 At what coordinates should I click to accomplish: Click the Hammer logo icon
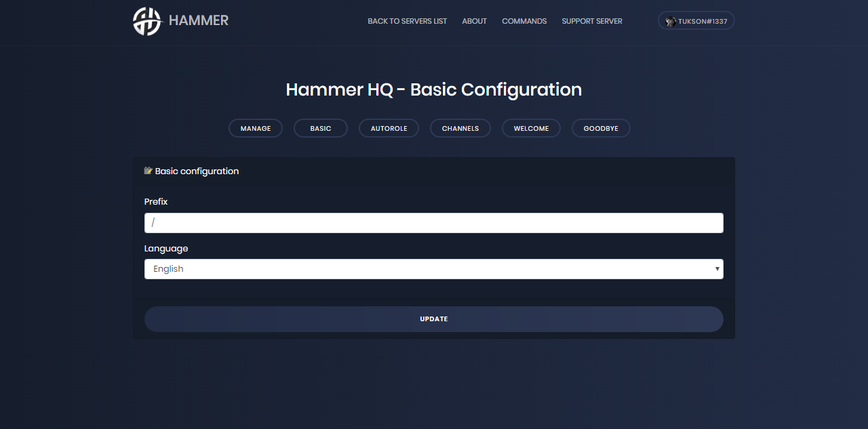coord(147,21)
